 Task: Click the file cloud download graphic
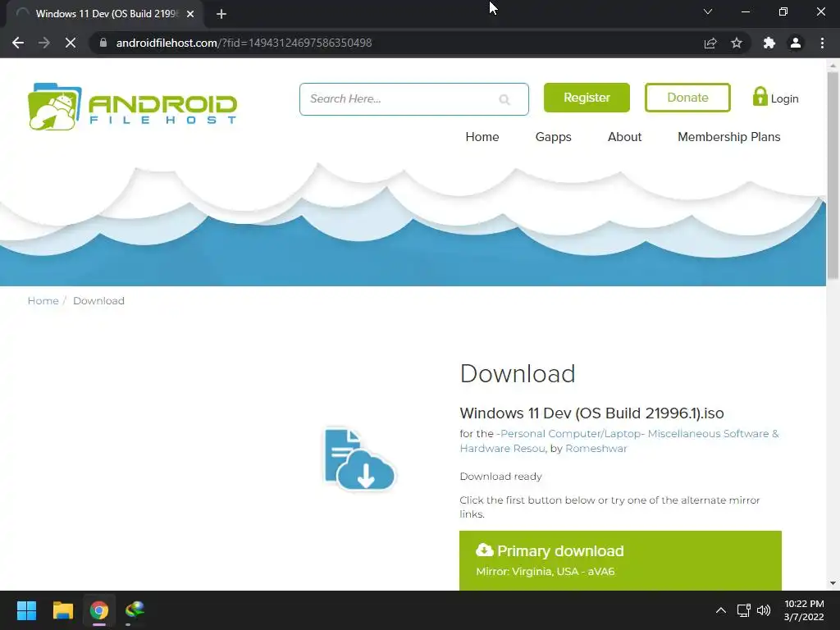pos(359,459)
